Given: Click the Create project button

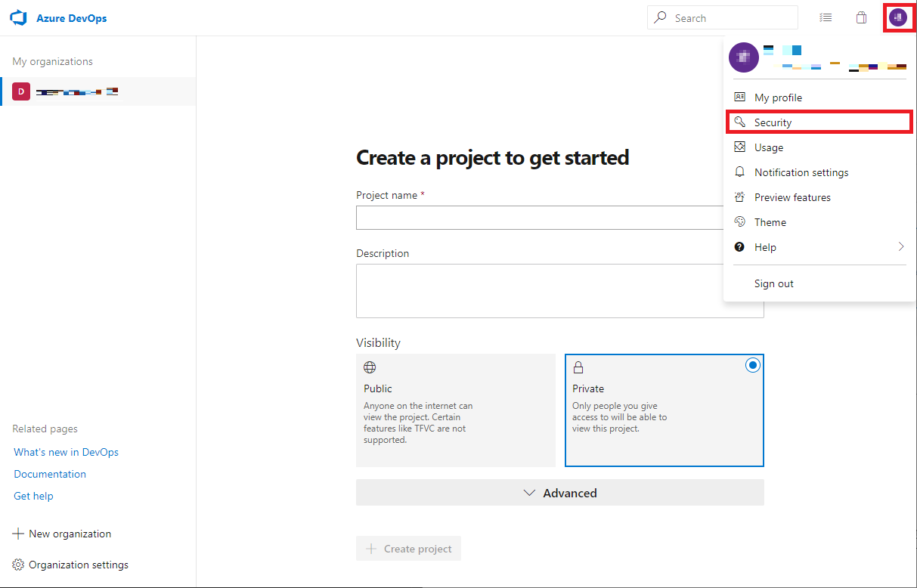Looking at the screenshot, I should point(408,549).
